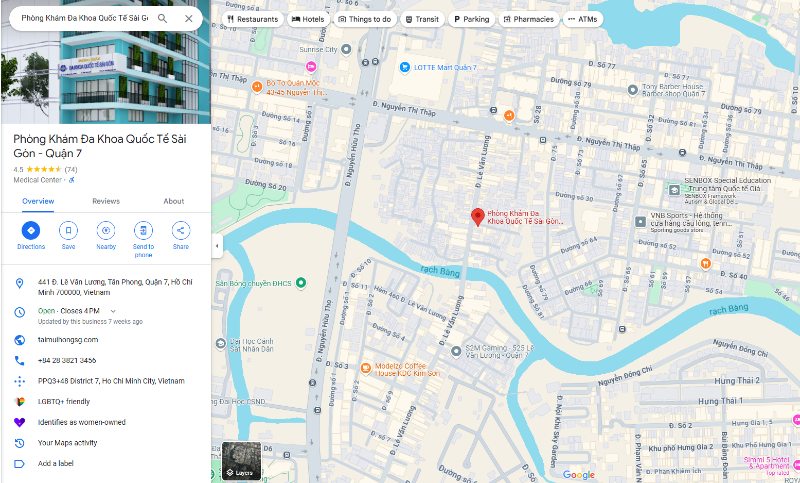This screenshot has width=800, height=483.
Task: Filter map by Restaurants
Action: click(x=253, y=19)
